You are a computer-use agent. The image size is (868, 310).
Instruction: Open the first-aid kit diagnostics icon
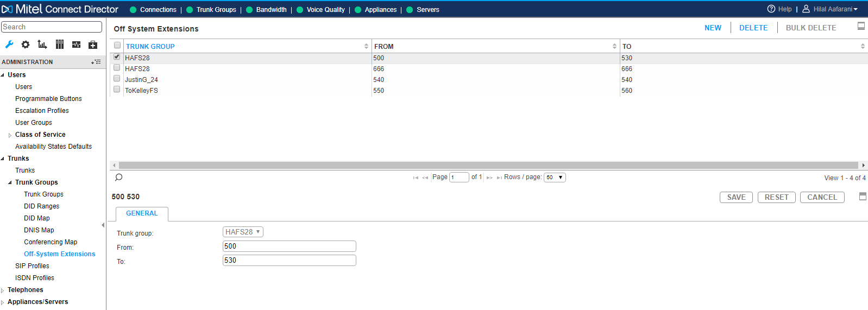[93, 45]
